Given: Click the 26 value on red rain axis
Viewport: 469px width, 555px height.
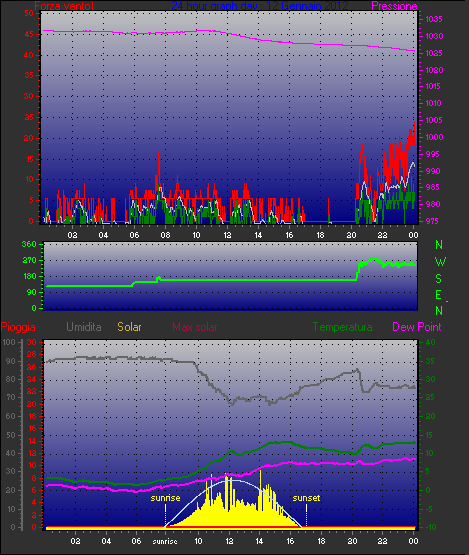Looking at the screenshot, I should tap(32, 367).
